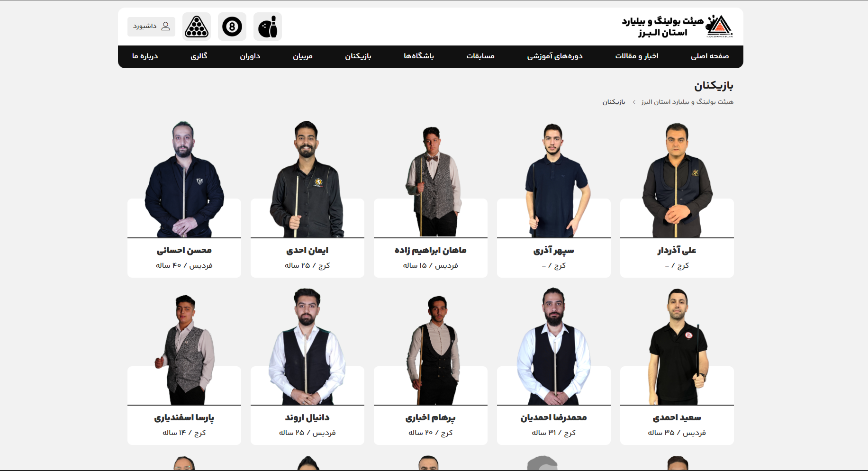The width and height of the screenshot is (868, 471).
Task: Go to دوره‌های آموزشی in navigation
Action: 555,56
